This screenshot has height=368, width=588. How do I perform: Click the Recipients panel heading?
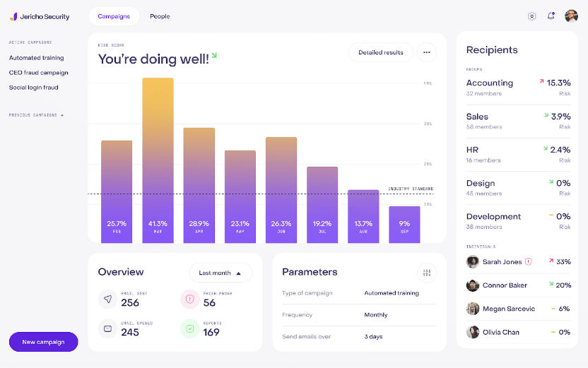pos(492,50)
